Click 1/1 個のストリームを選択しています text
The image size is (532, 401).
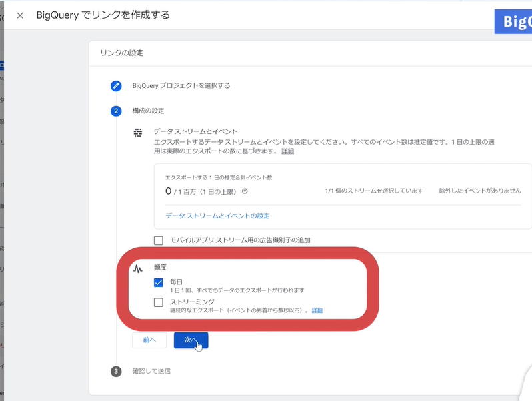pos(374,191)
